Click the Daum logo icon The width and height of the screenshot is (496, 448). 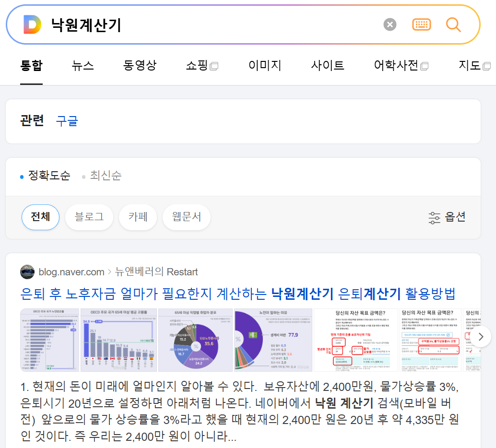tap(32, 24)
